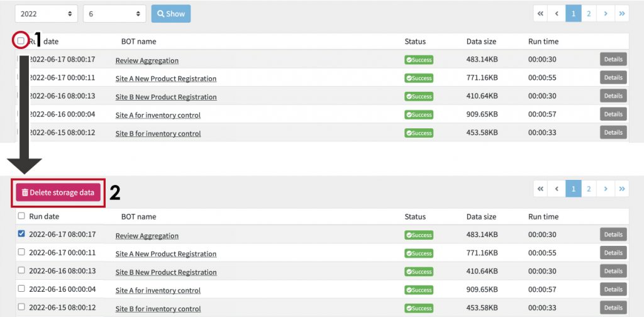
Task: Tick the red-circled select-all checkbox
Action: click(x=21, y=41)
